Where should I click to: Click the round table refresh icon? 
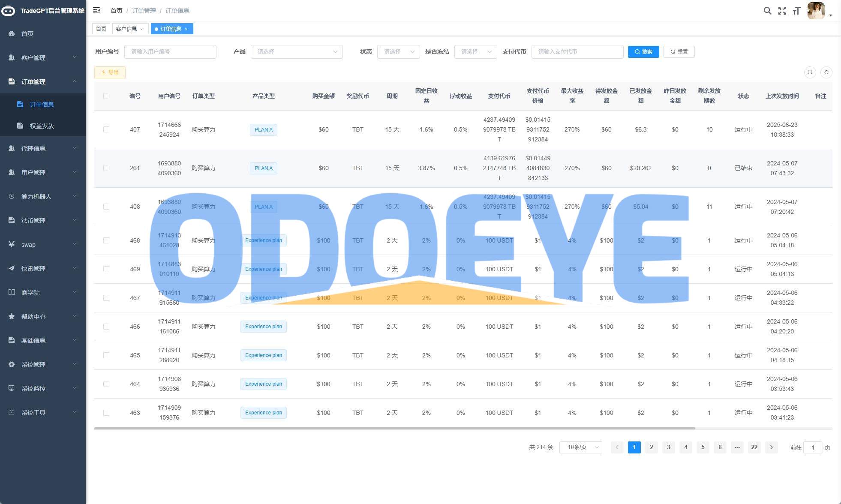[826, 72]
